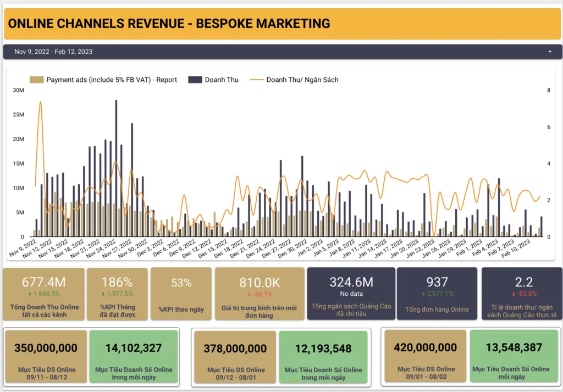Click the 937 total orders value
The height and width of the screenshot is (392, 563).
point(437,282)
